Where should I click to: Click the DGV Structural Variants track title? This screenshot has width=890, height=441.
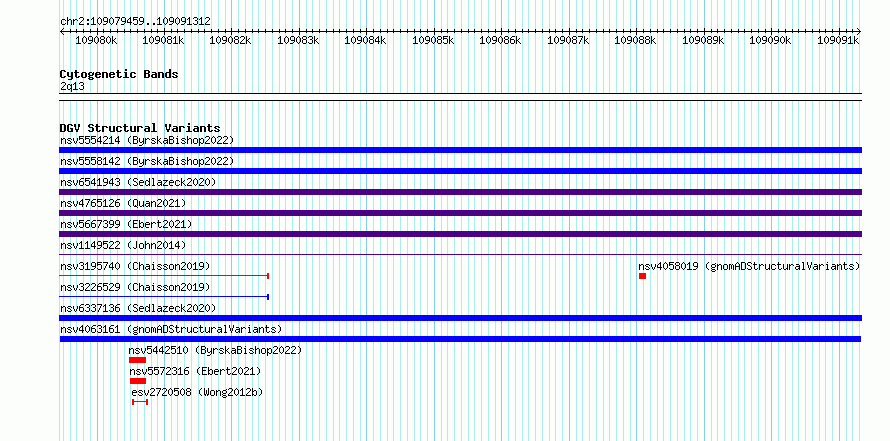coord(140,128)
